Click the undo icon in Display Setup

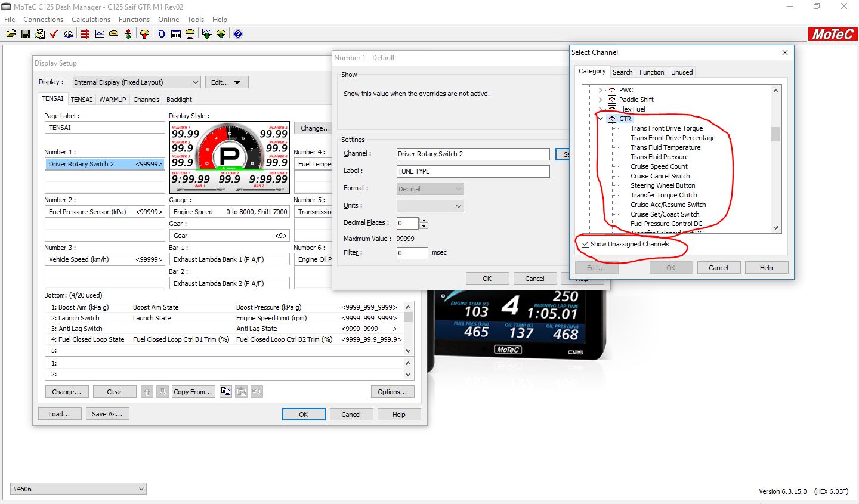point(257,392)
